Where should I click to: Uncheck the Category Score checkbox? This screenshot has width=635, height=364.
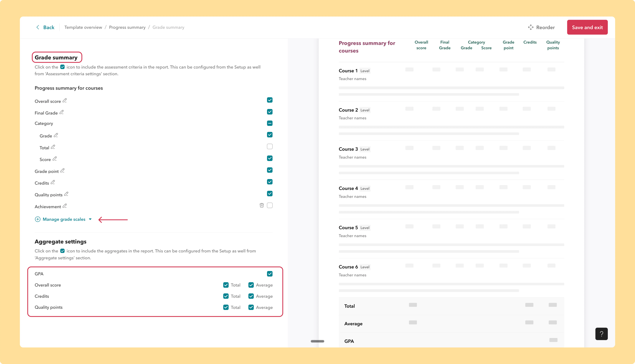pos(270,158)
